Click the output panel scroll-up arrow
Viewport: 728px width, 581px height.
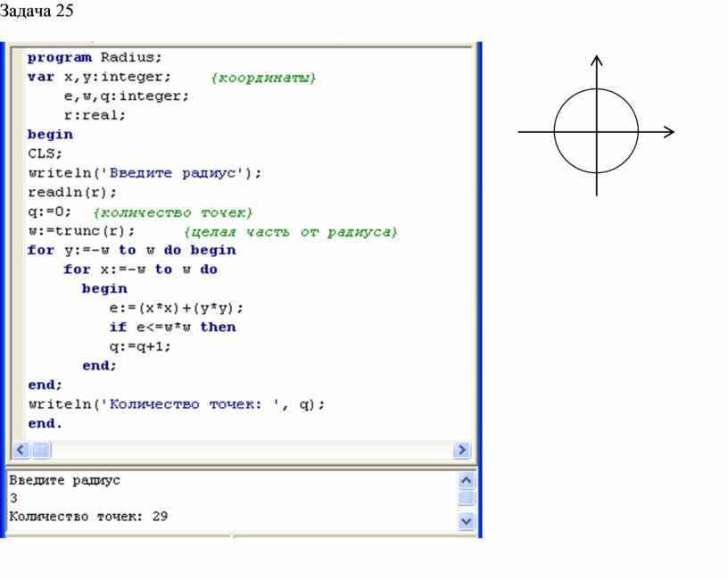[466, 480]
